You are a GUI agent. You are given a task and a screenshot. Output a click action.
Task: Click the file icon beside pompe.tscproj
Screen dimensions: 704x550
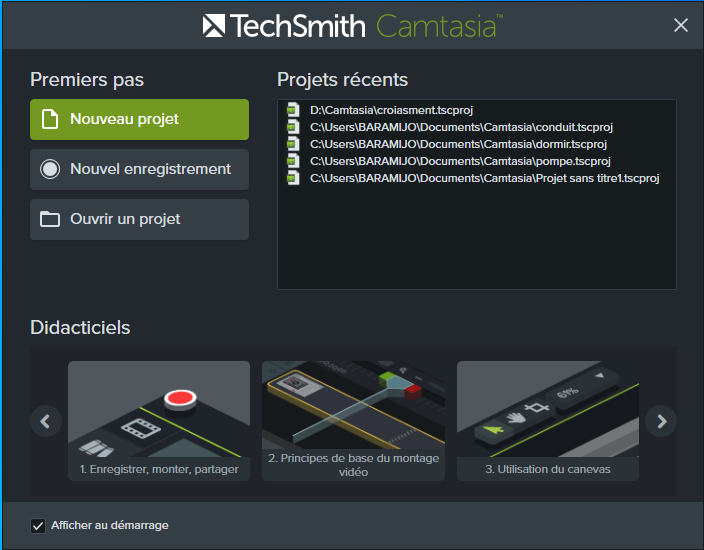(x=293, y=161)
